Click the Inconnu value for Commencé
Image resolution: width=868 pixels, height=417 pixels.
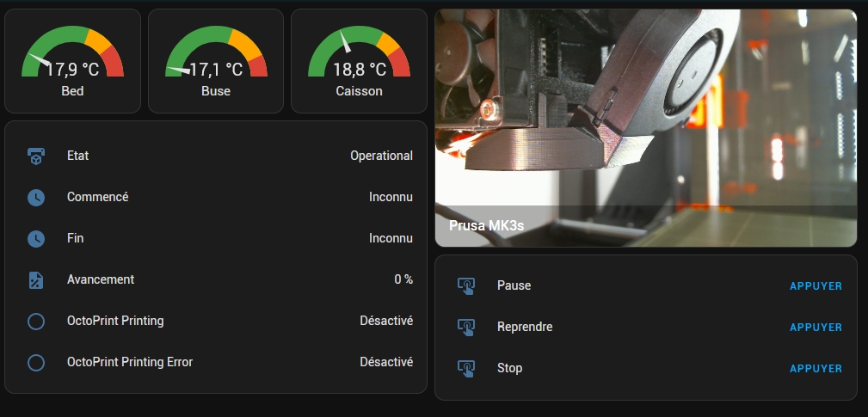coord(391,197)
